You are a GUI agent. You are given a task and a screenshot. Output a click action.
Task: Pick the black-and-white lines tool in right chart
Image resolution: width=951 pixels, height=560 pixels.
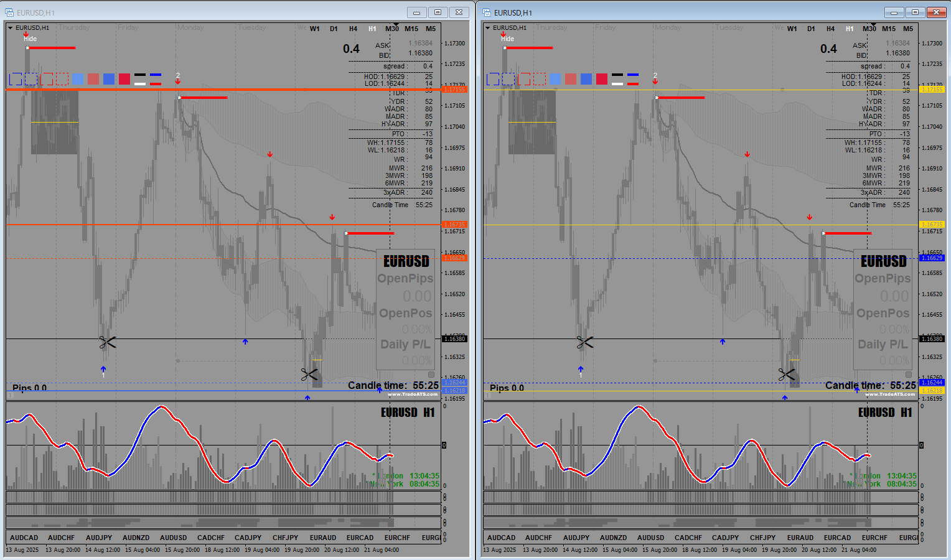tap(617, 79)
